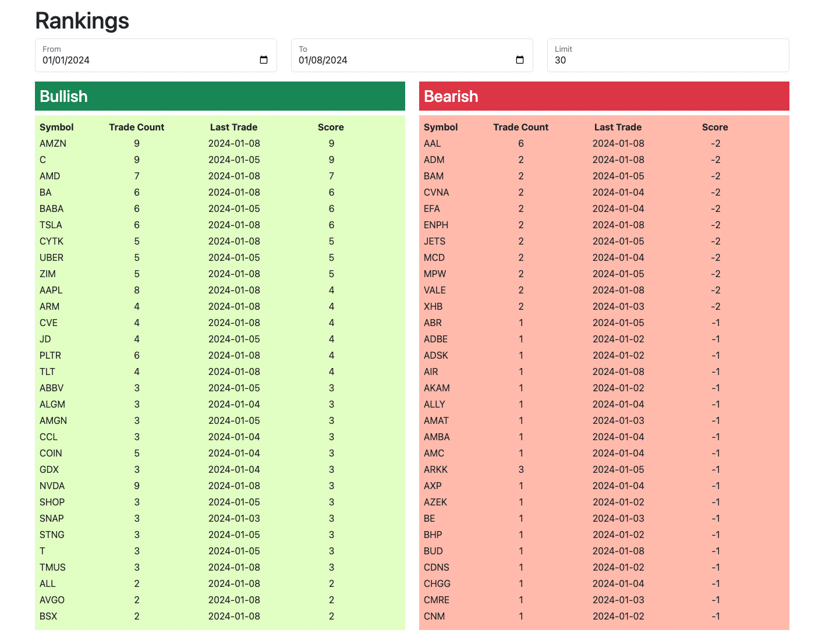
Task: Select the BUD symbol
Action: click(433, 551)
